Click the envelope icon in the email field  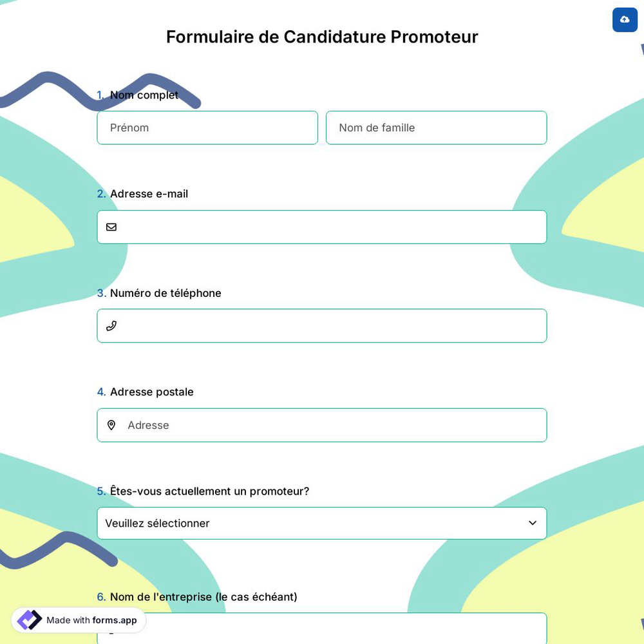click(111, 227)
